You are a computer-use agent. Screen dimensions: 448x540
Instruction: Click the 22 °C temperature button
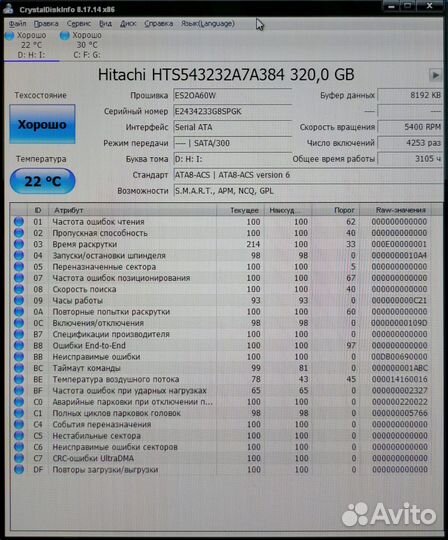(x=42, y=181)
